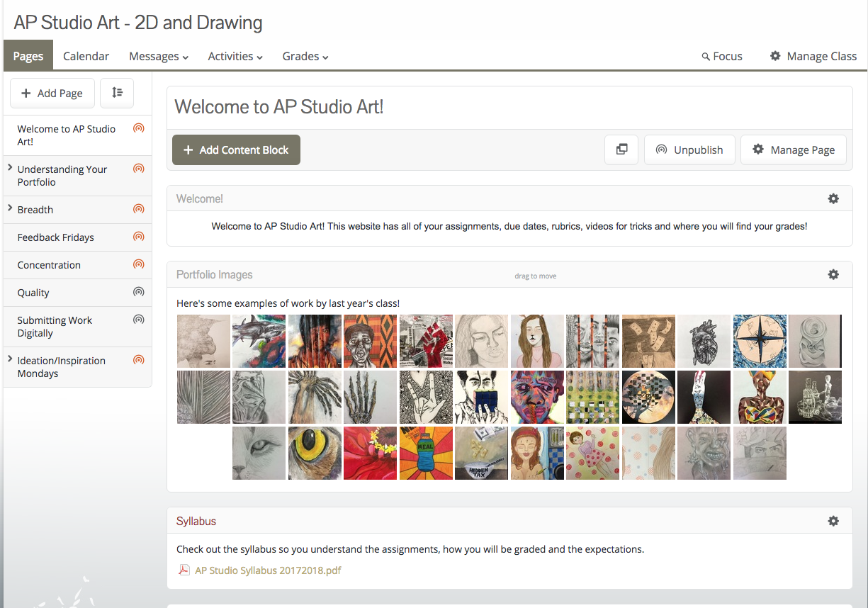868x608 pixels.
Task: Open the Syllabus block gear settings
Action: [x=833, y=521]
